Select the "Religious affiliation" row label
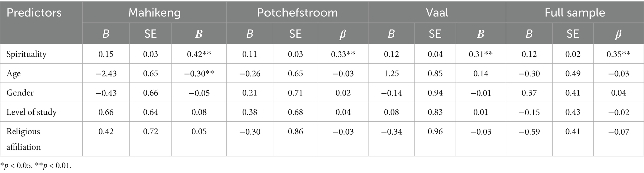The height and width of the screenshot is (173, 644). click(x=23, y=139)
